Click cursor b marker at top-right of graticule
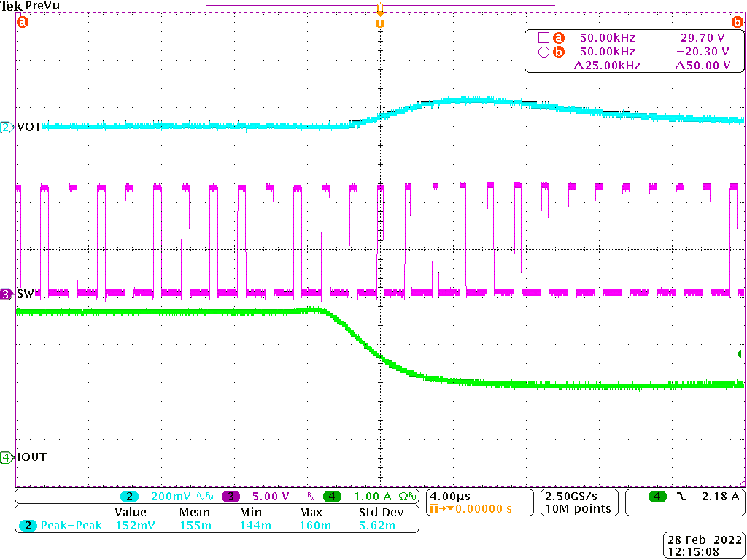The image size is (747, 560). (737, 23)
